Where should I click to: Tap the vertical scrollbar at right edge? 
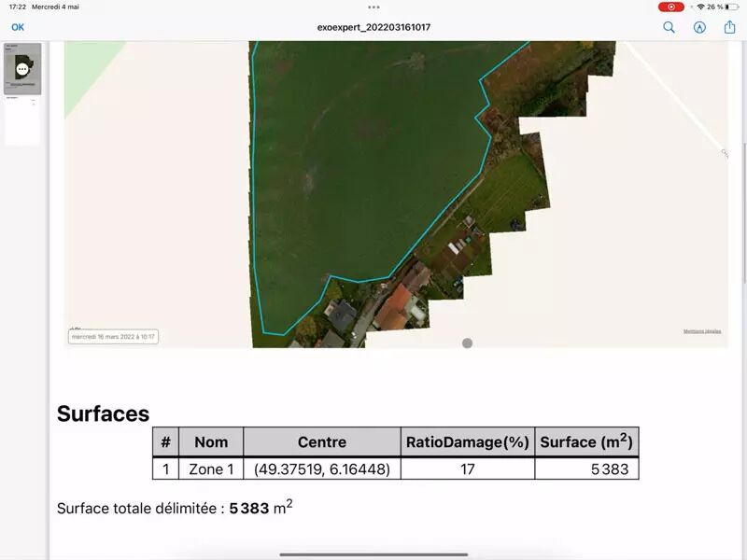(744, 212)
